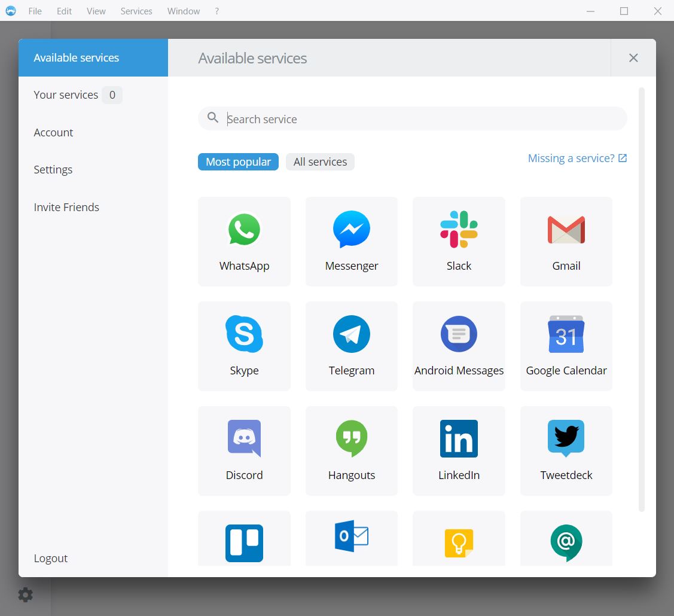The width and height of the screenshot is (674, 616).
Task: Add the Discord service
Action: click(x=244, y=451)
